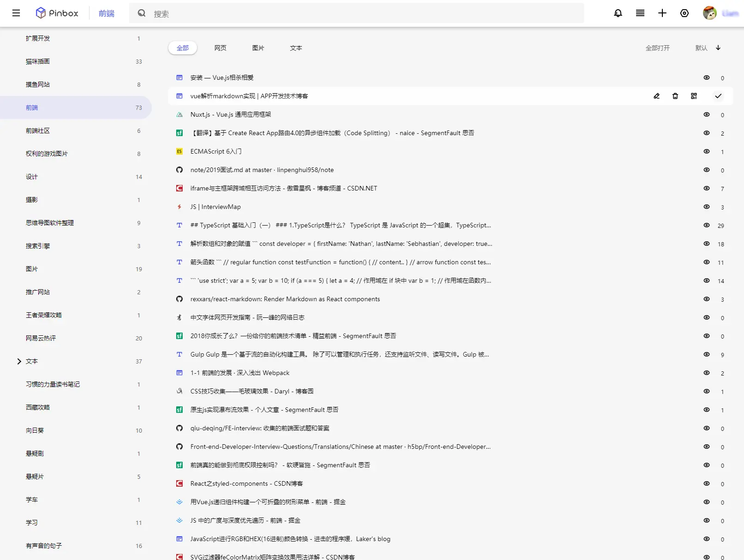The height and width of the screenshot is (560, 744).
Task: Click the Nuxt.js bookmark favicon
Action: 179,114
